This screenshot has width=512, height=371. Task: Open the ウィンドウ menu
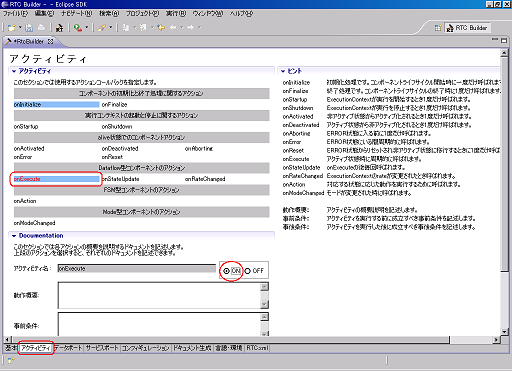(208, 14)
